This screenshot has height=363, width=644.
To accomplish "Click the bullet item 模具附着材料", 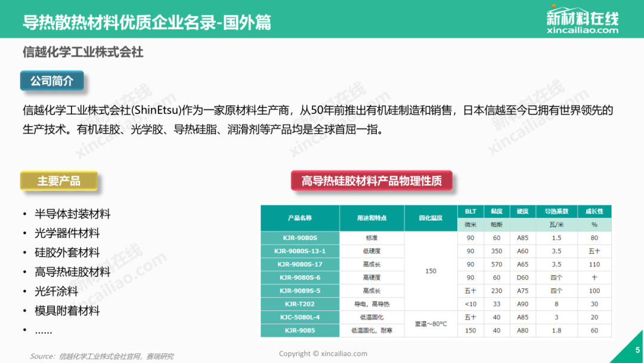I will point(67,311).
